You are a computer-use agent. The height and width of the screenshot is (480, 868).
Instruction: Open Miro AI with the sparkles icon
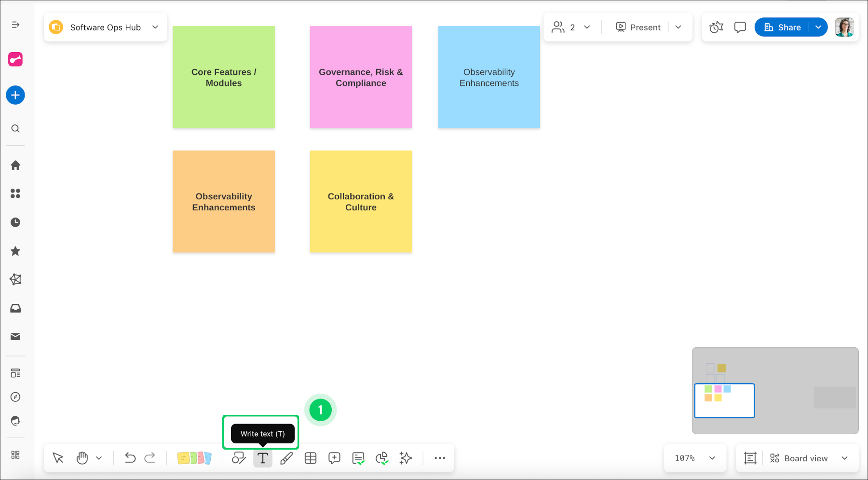coord(406,458)
